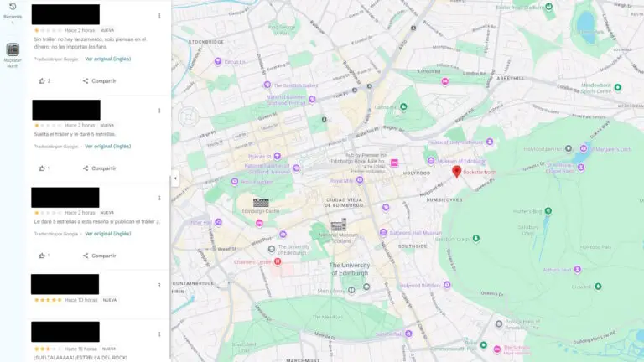Like the 'Suelta el tráiler' review
644x362 pixels.
[42, 168]
